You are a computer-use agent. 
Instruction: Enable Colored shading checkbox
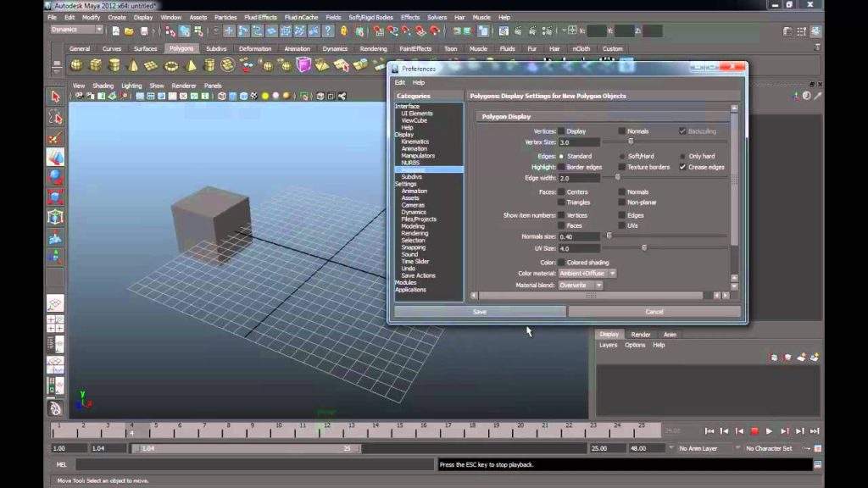[x=561, y=263]
